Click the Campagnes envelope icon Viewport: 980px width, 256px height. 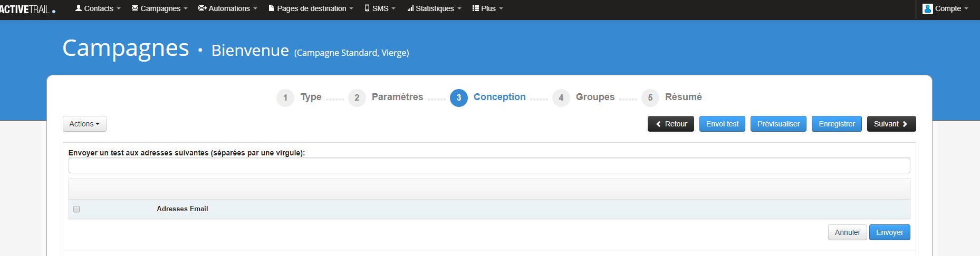click(135, 8)
